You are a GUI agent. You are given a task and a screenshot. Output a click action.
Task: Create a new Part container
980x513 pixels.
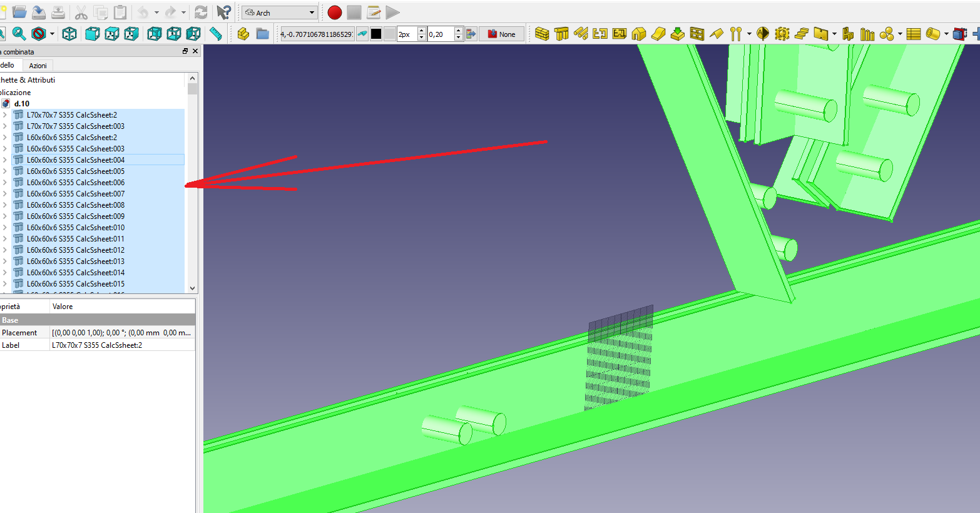tap(243, 34)
